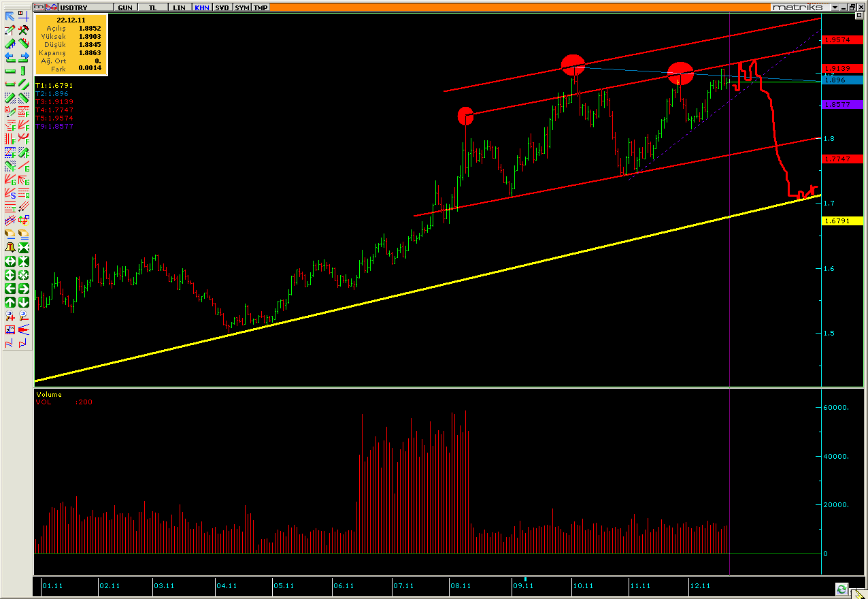Click the Kapanış value 1.8863

[x=90, y=52]
